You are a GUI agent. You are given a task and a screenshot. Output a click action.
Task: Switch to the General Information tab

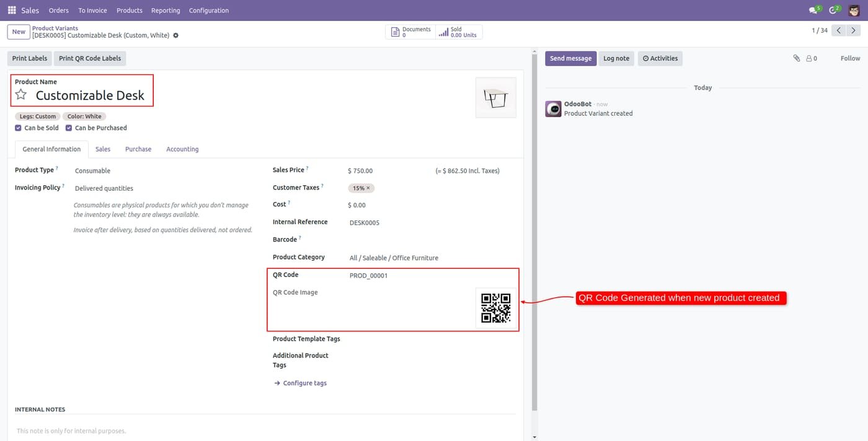pos(51,149)
